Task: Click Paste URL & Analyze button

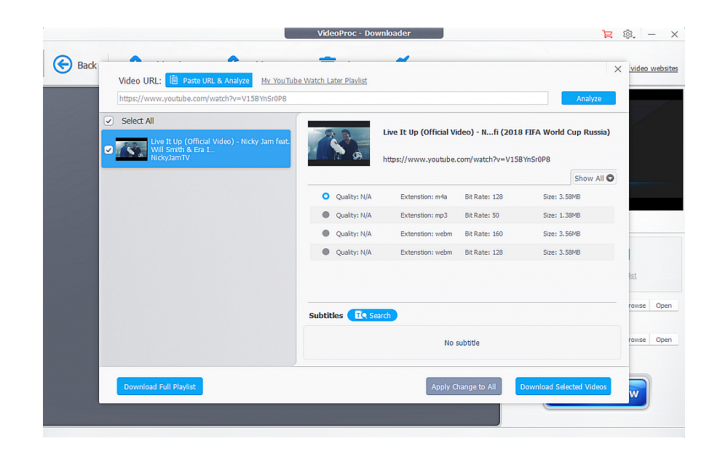Action: (209, 80)
